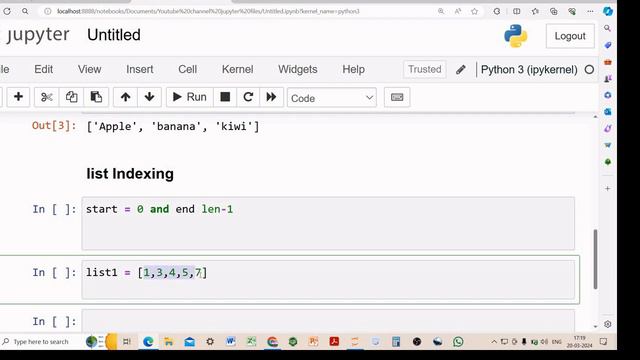The image size is (640, 360).
Task: Click the empty cell at the bottom
Action: 328,321
